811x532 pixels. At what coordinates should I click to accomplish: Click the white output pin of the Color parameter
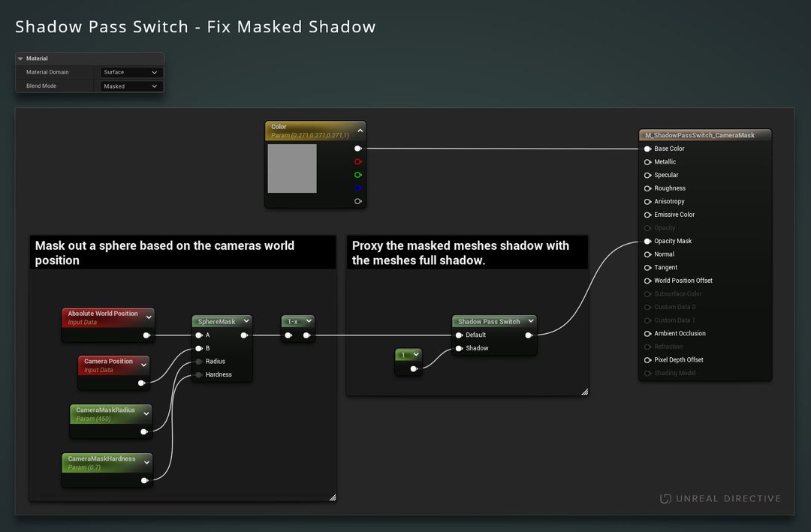click(358, 148)
